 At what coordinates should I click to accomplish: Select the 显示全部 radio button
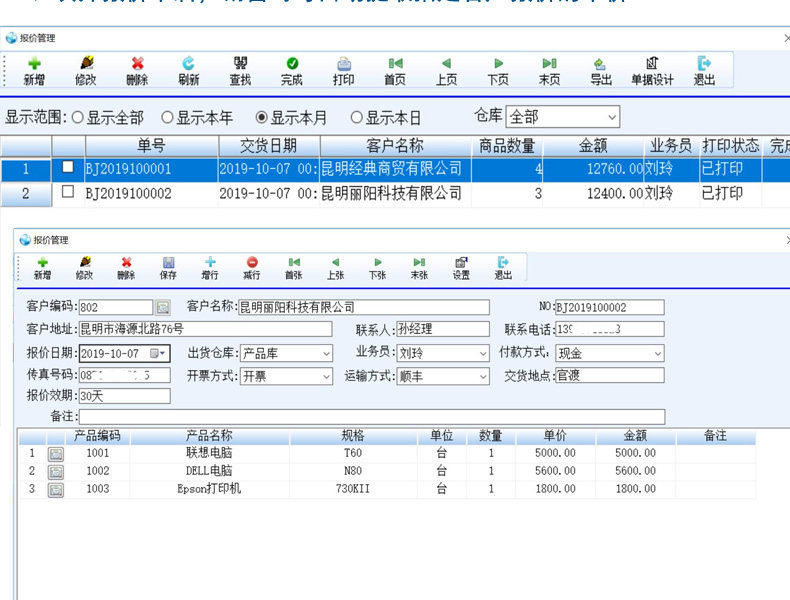point(77,117)
